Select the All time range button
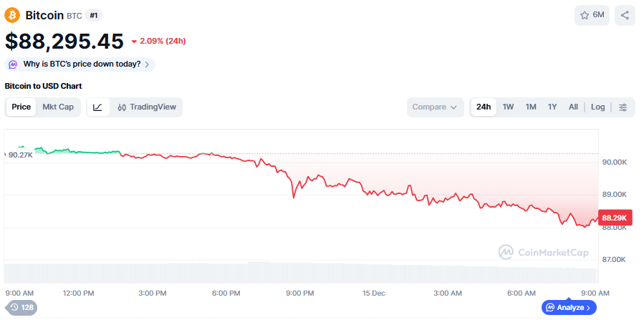 coord(573,107)
